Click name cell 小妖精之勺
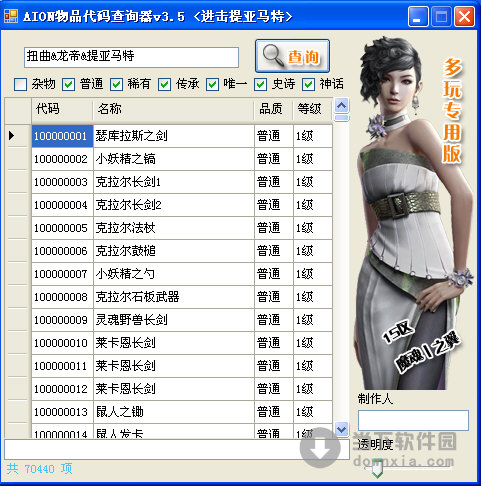Screen dimensions: 481x486 (x=174, y=274)
